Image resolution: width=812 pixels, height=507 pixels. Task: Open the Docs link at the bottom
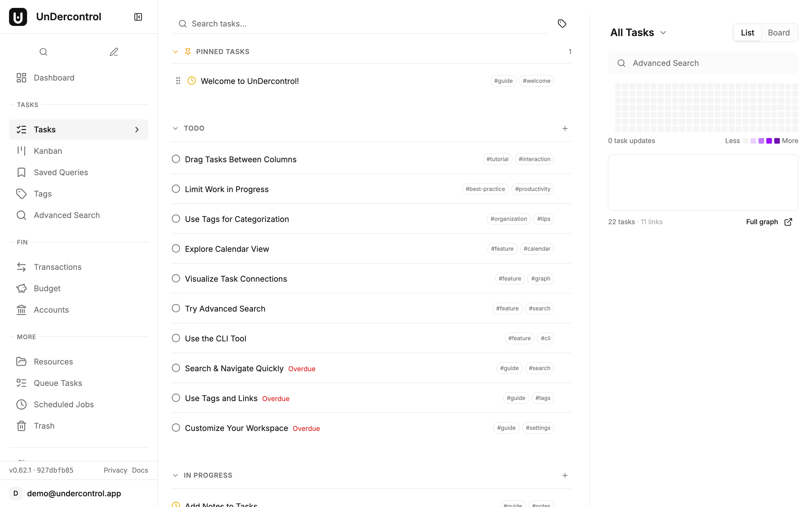140,470
